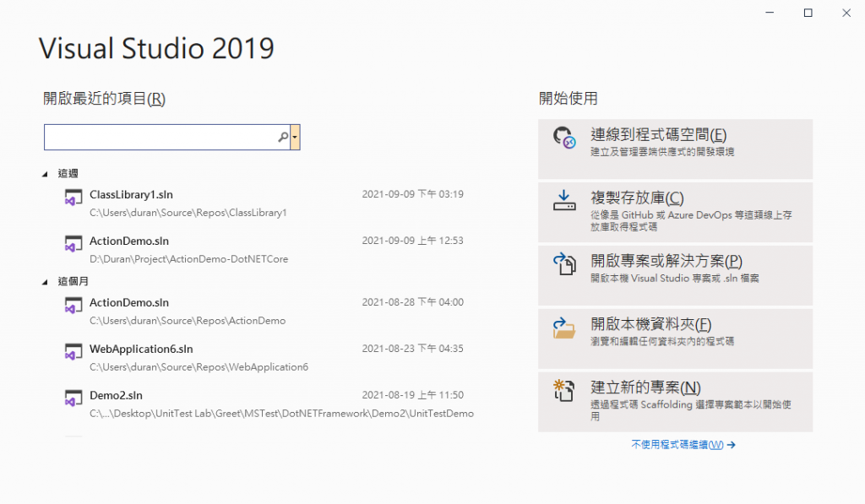Click the solution icon for ActionDemo.sln dated 2021-08-28
This screenshot has width=865, height=504.
73,306
